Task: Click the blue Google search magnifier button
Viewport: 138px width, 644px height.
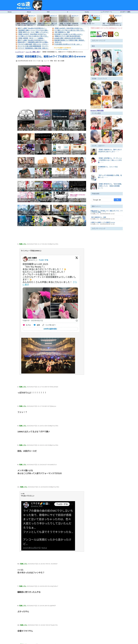Action: click(117, 200)
